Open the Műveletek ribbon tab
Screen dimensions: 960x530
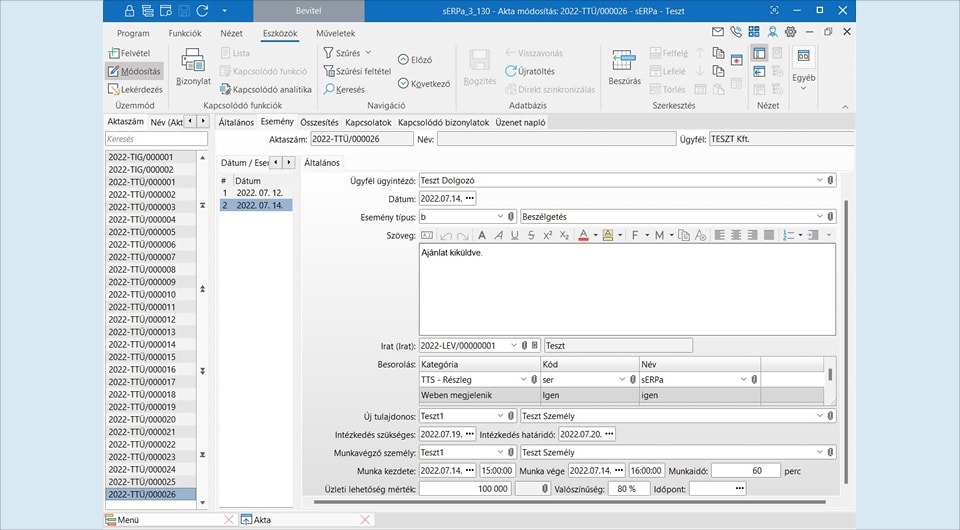tap(335, 33)
